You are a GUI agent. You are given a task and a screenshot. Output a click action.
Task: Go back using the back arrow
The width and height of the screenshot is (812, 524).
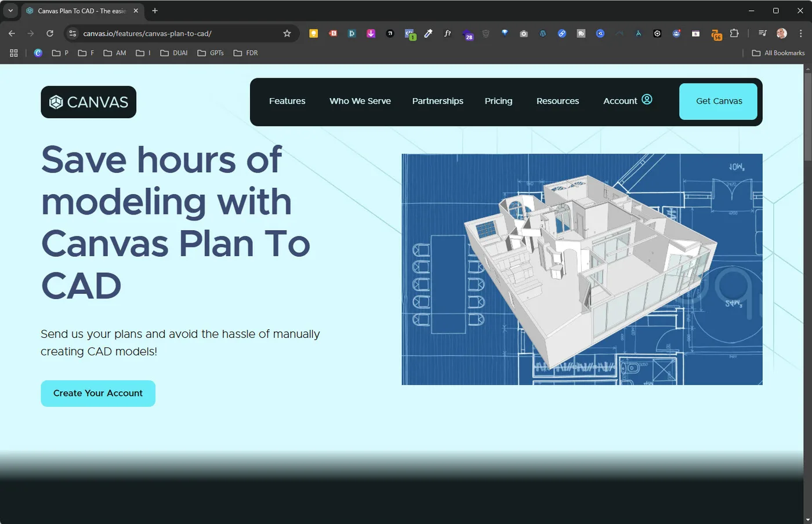pyautogui.click(x=12, y=33)
